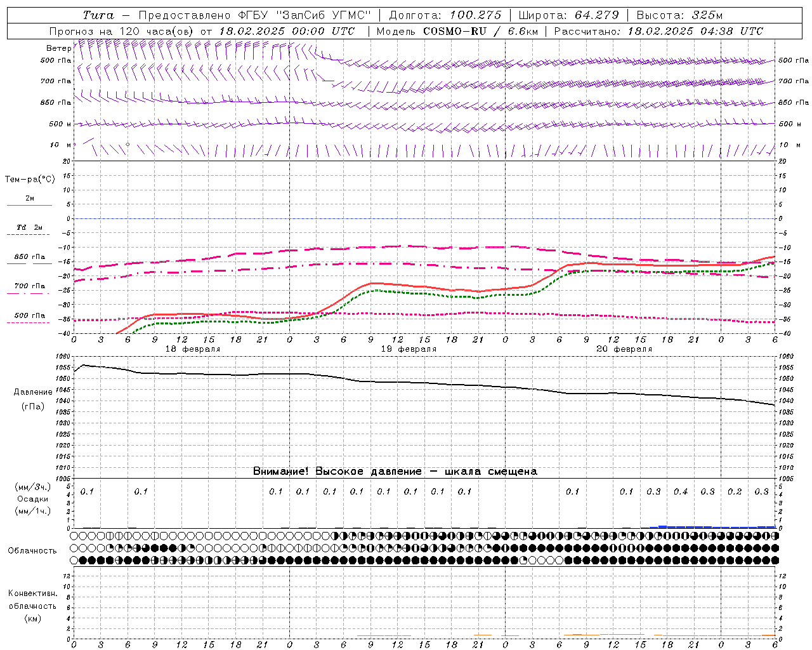This screenshot has width=812, height=650.
Task: Click the "(гПа)" unit label under Давление
Action: 33,407
